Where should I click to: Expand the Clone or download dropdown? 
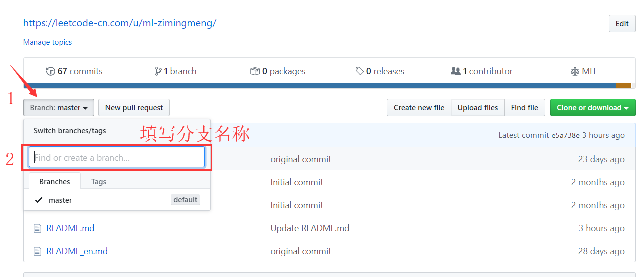point(593,108)
